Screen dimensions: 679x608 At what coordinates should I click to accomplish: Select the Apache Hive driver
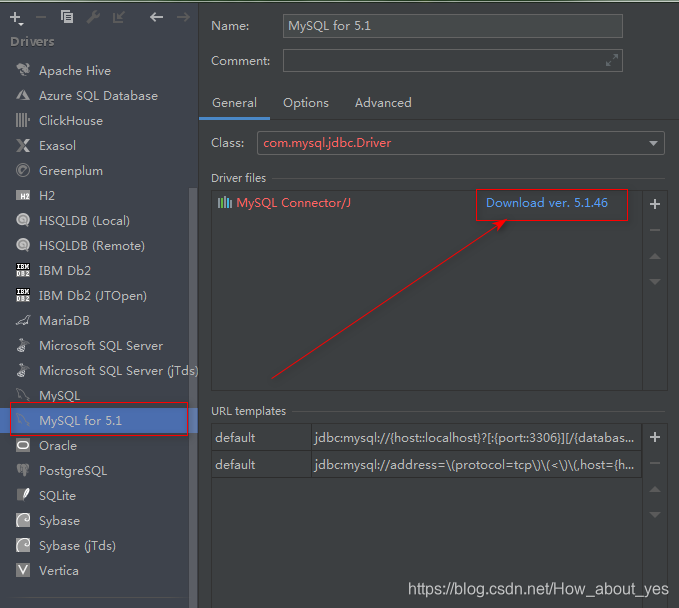99,71
